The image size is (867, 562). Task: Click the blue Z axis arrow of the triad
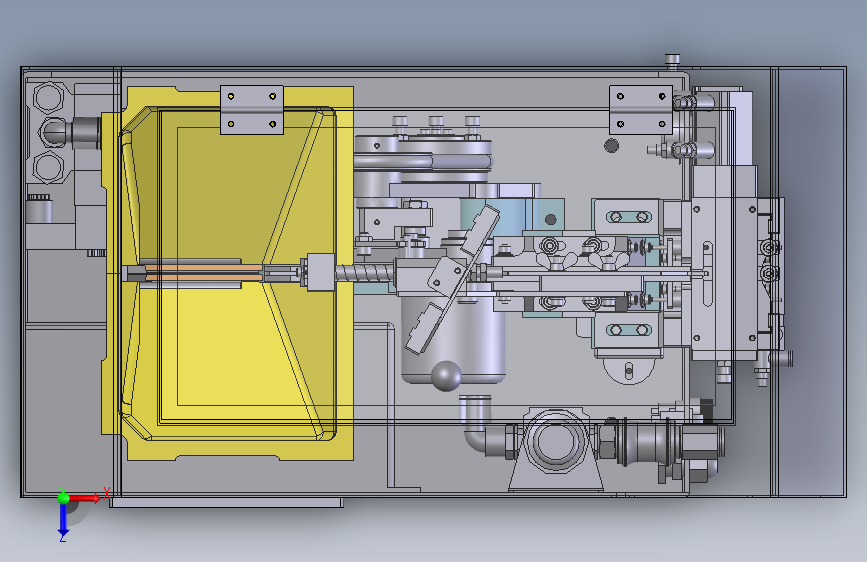click(63, 519)
